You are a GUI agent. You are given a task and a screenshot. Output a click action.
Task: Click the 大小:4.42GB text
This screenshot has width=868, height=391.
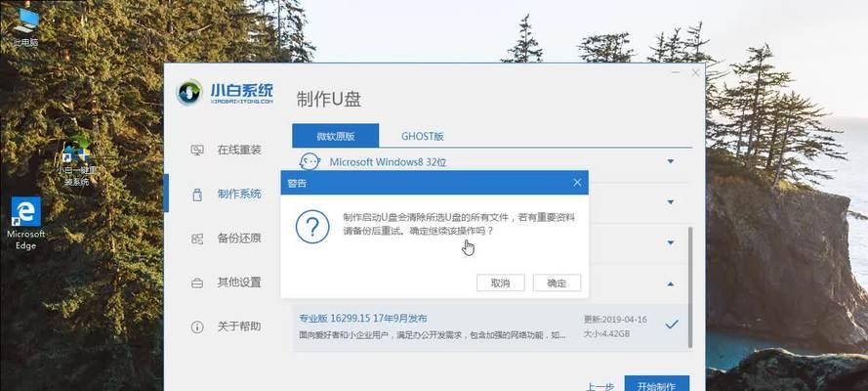tap(606, 334)
